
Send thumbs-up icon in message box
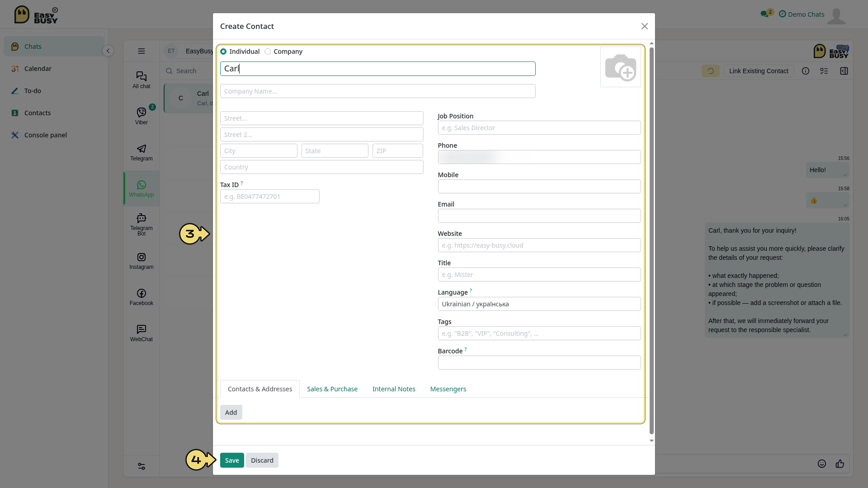click(x=840, y=464)
